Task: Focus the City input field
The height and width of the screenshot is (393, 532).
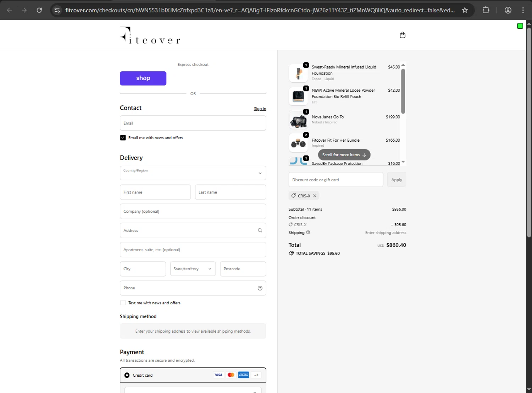Action: tap(143, 269)
